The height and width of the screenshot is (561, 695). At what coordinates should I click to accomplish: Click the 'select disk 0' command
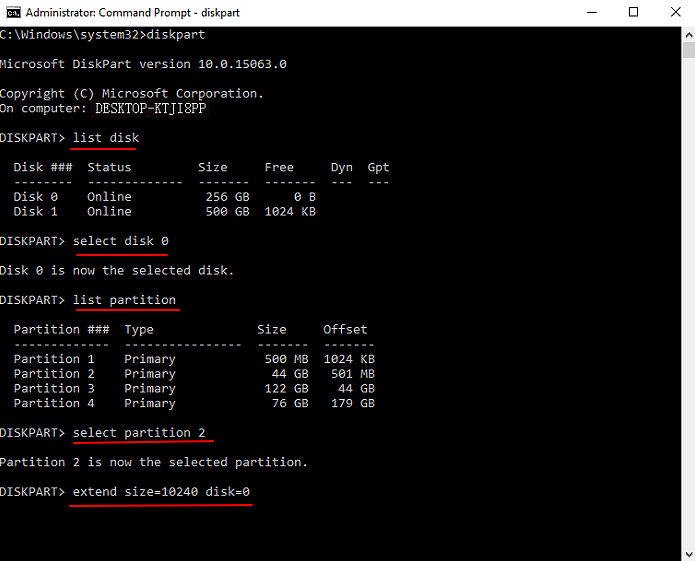pos(121,241)
